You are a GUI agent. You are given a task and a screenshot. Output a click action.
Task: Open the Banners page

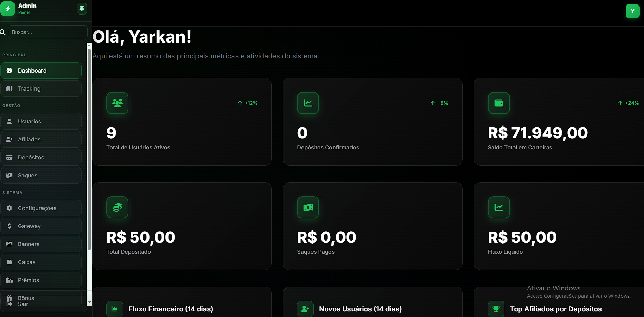pos(41,244)
